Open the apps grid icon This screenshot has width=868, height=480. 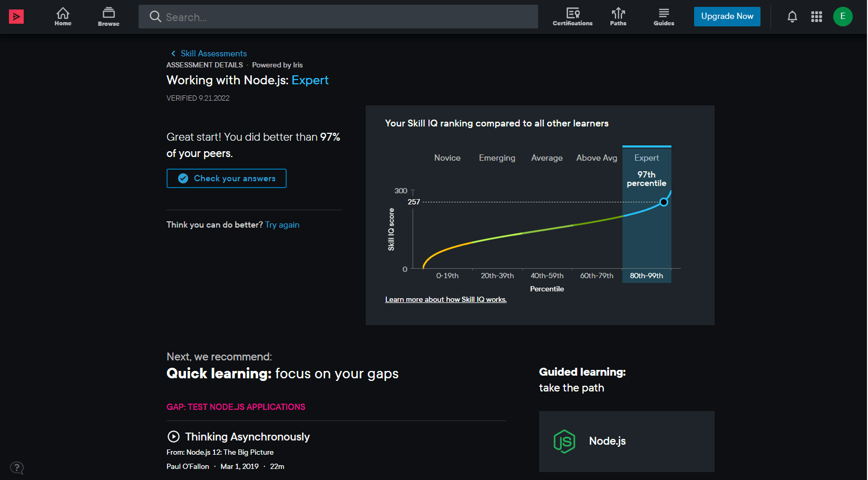(x=816, y=17)
